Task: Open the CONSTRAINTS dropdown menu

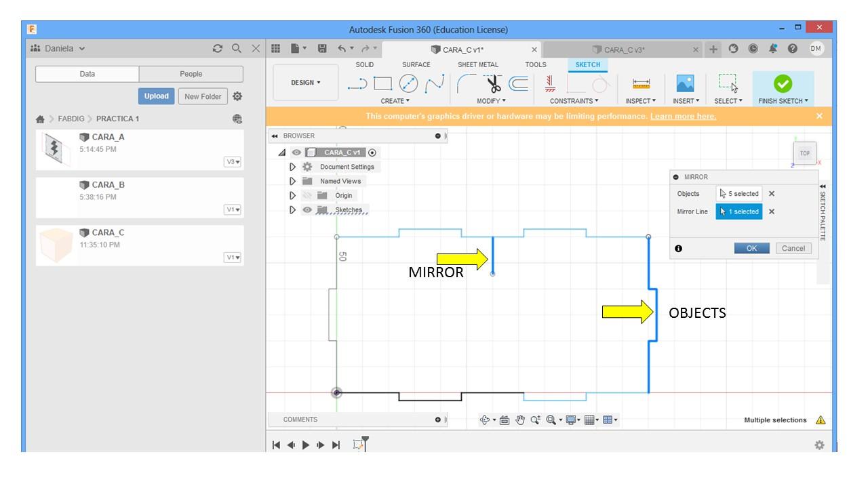Action: [x=574, y=101]
